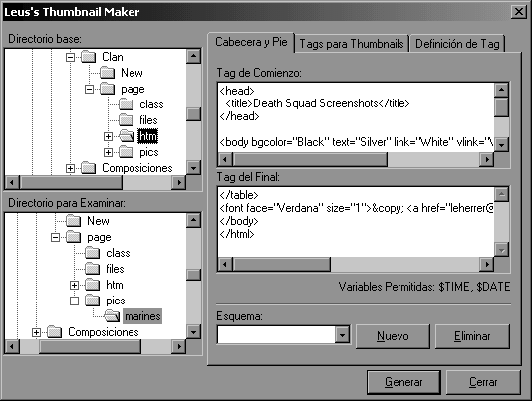Open the Definición de Tag tab
Screen dimensions: 532x401
click(x=457, y=44)
